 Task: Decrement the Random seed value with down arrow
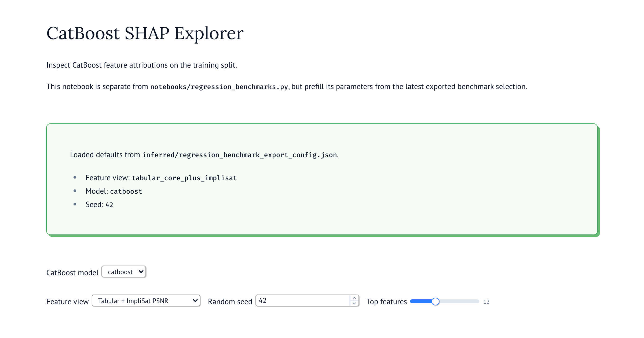(x=354, y=303)
